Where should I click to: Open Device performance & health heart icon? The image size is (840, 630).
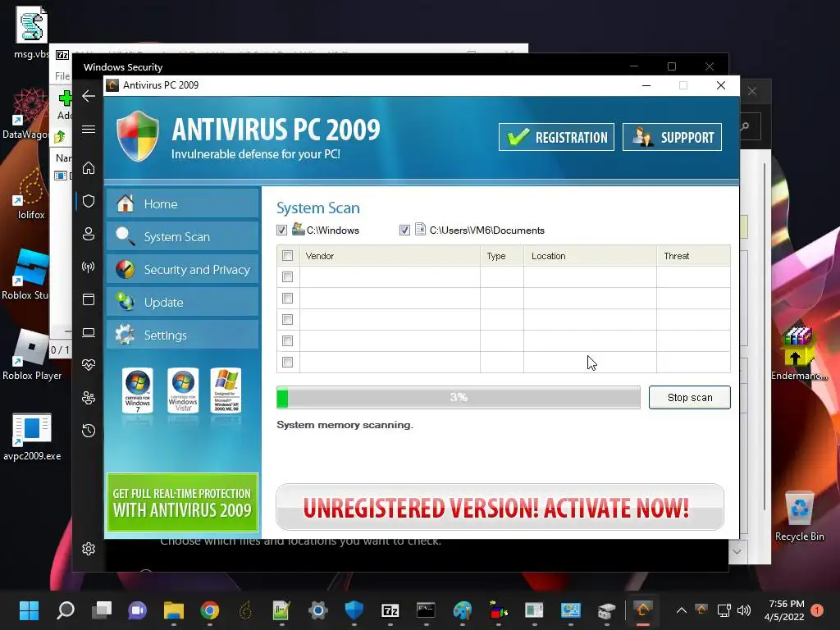coord(89,365)
